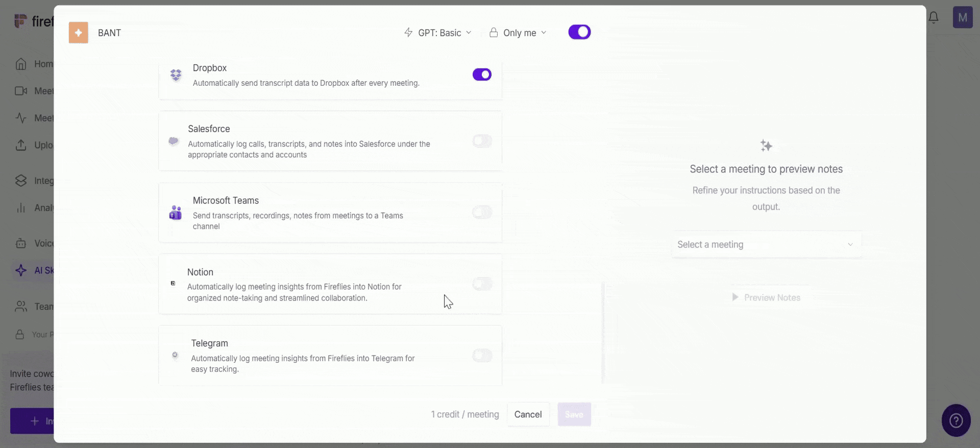Click the Preview Notes button
Image resolution: width=980 pixels, height=448 pixels.
(x=766, y=297)
